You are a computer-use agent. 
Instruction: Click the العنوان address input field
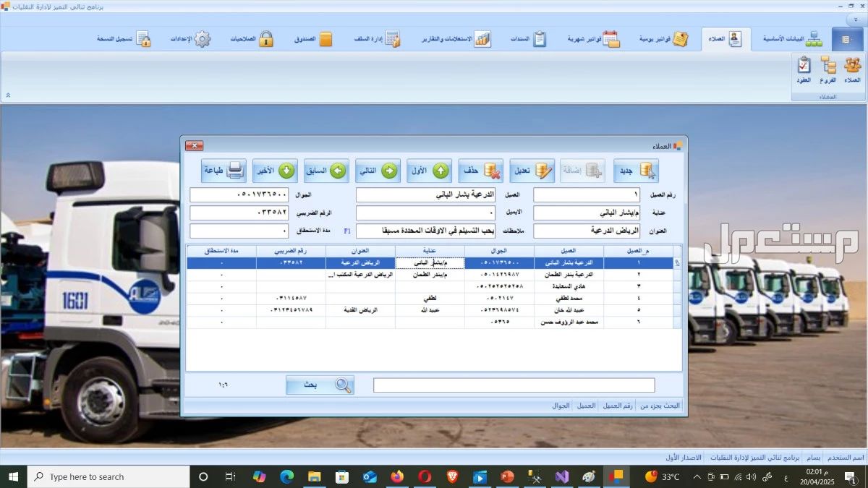pyautogui.click(x=587, y=231)
